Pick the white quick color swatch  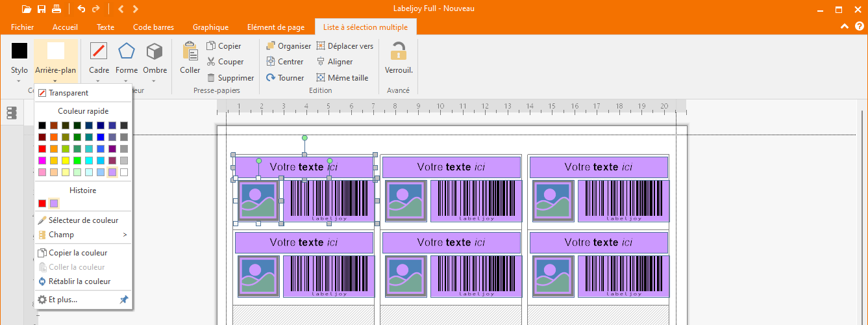[x=124, y=172]
